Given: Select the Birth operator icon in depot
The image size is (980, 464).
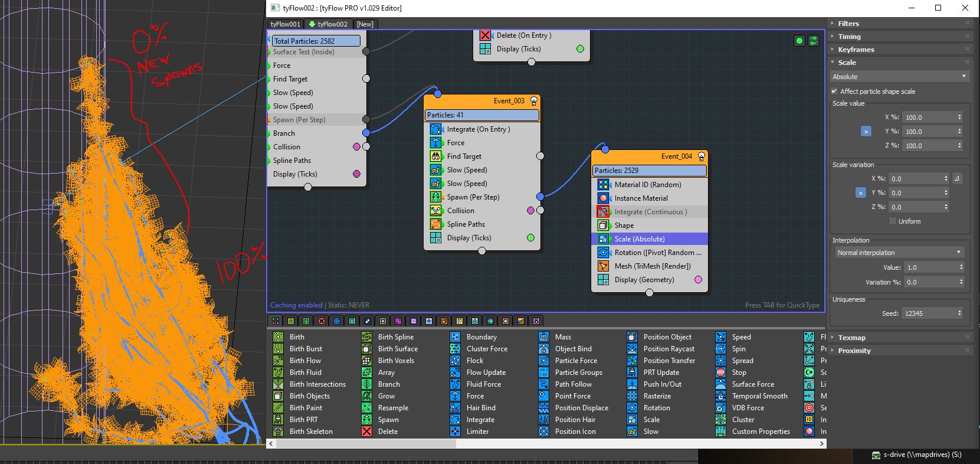Looking at the screenshot, I should pyautogui.click(x=278, y=337).
